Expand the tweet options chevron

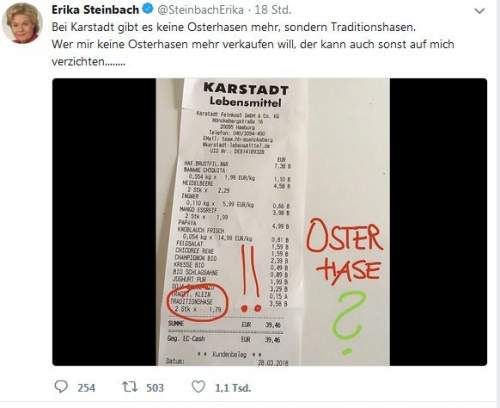[x=479, y=11]
